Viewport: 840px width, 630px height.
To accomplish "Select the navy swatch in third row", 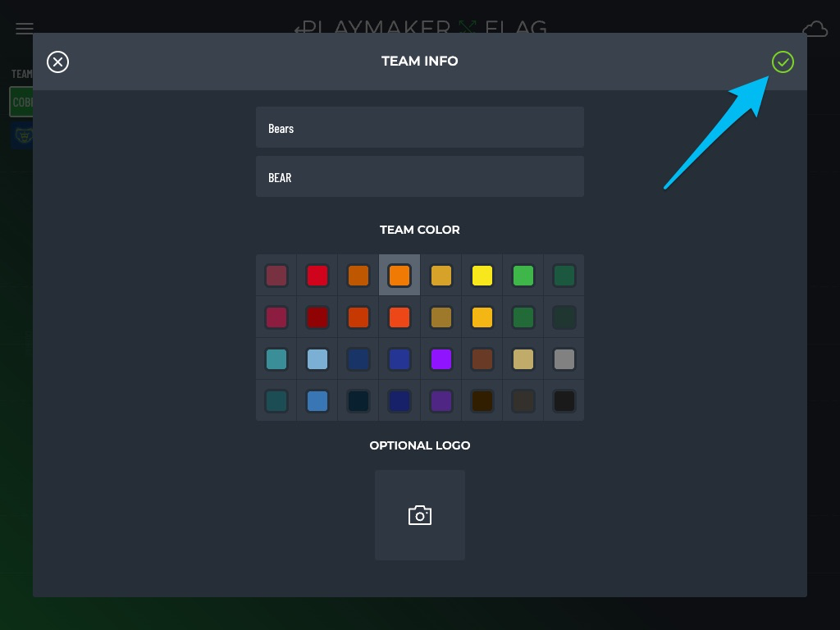I will 358,359.
